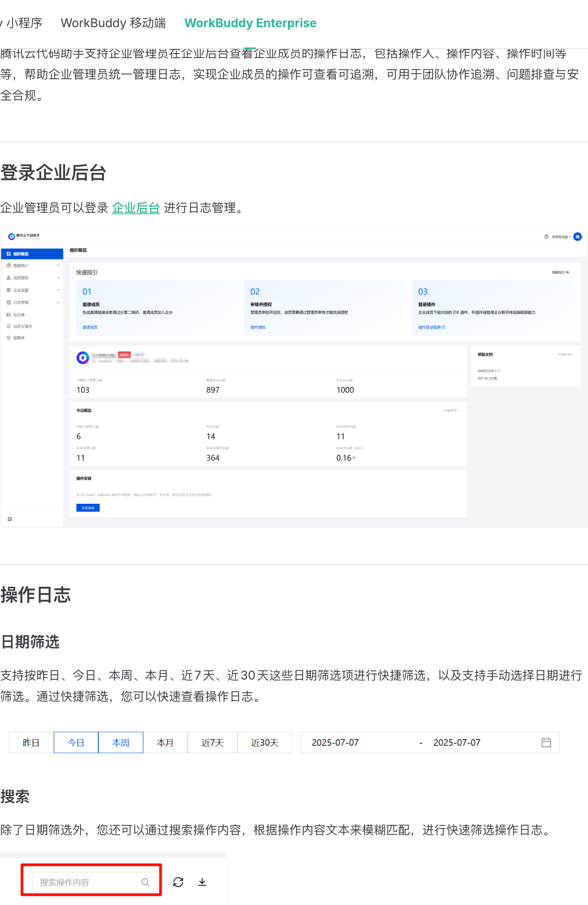Click the 数据统计 pie chart icon
The height and width of the screenshot is (905, 588).
tap(8, 265)
